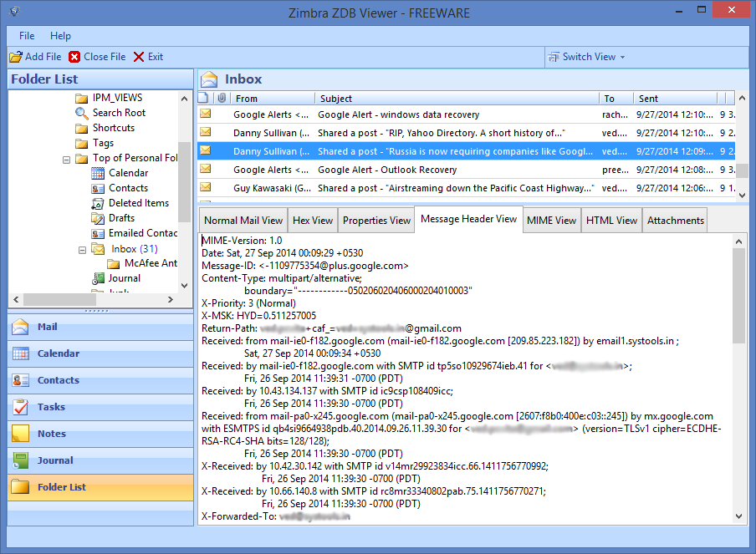
Task: Collapse the Top of Personal Folders node
Action: (x=67, y=160)
